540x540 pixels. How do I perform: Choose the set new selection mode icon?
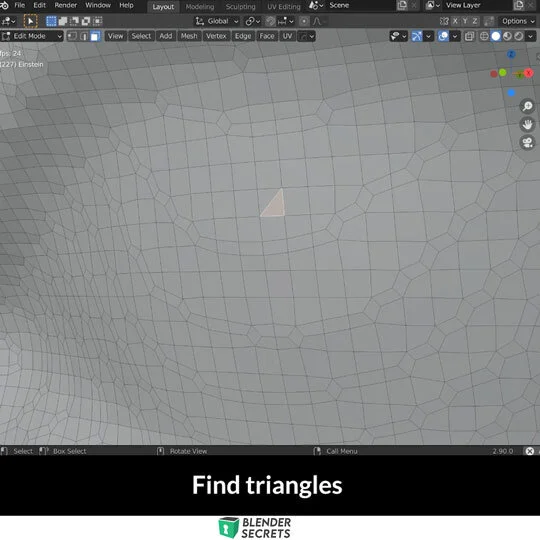click(x=51, y=21)
